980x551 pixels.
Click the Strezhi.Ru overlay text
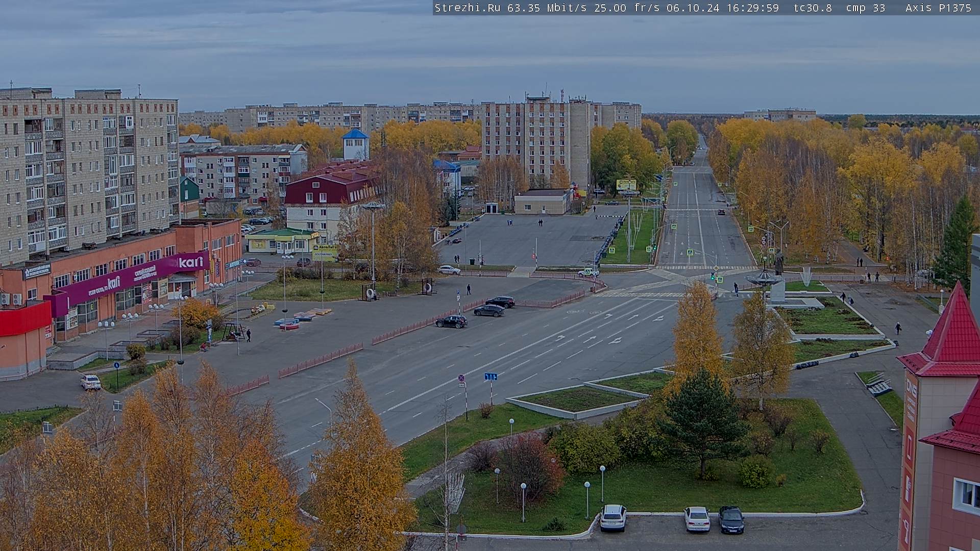[467, 8]
